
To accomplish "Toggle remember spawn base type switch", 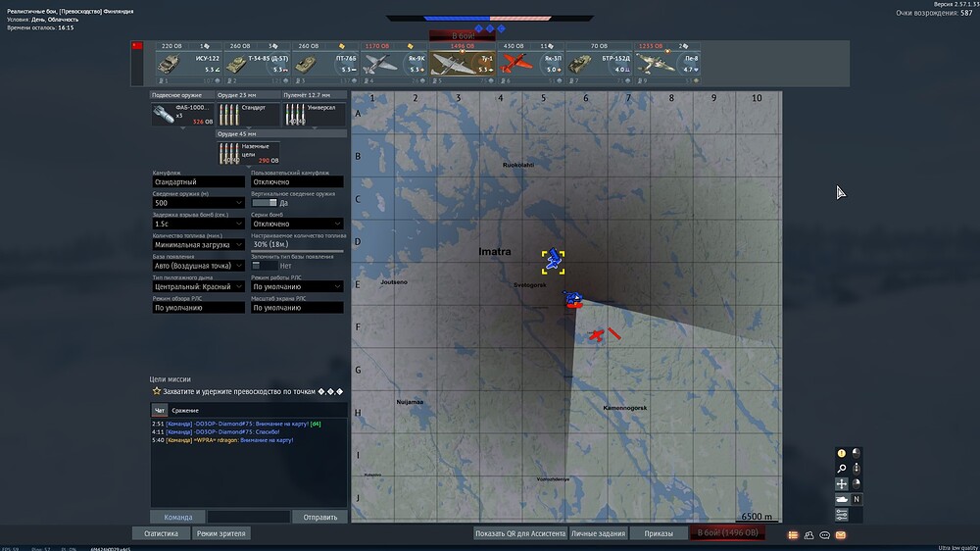I will click(x=265, y=266).
